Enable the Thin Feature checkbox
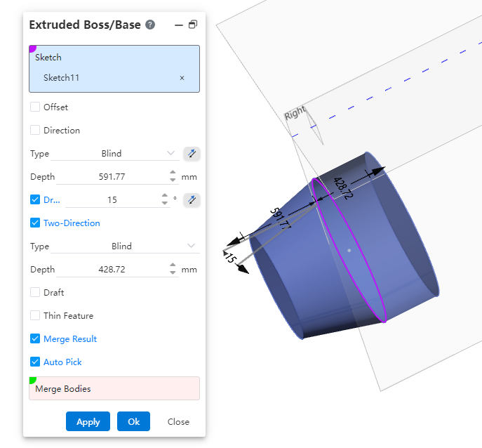Viewport: 482px width, 448px height. tap(35, 315)
